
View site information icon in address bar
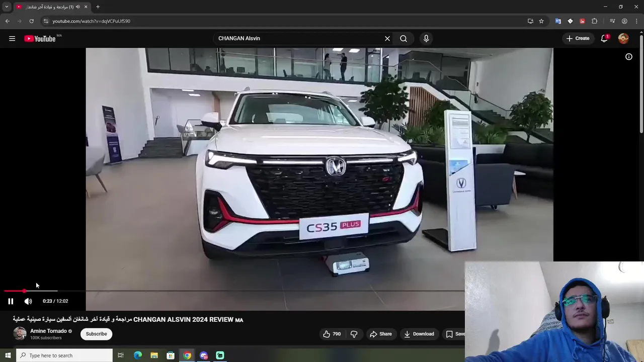(46, 21)
